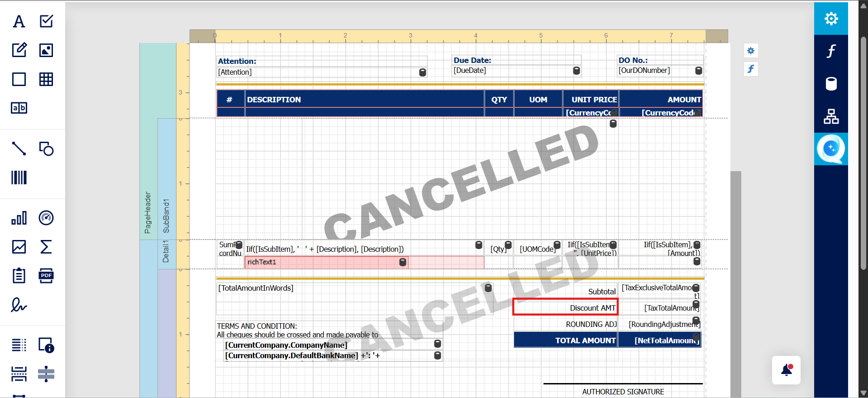
Task: Open the notifications bell
Action: point(787,370)
